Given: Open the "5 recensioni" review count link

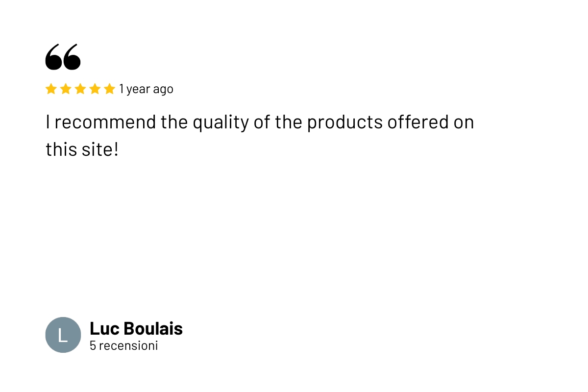Looking at the screenshot, I should pos(123,345).
